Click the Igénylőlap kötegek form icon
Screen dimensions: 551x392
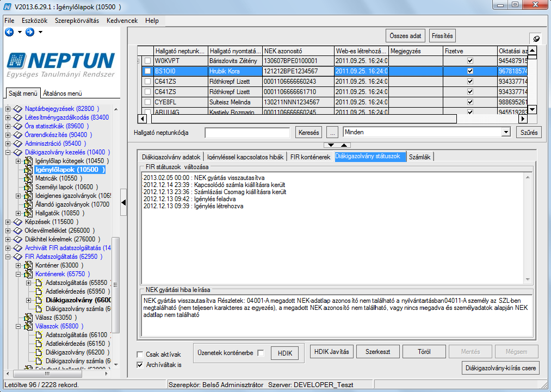(28, 161)
